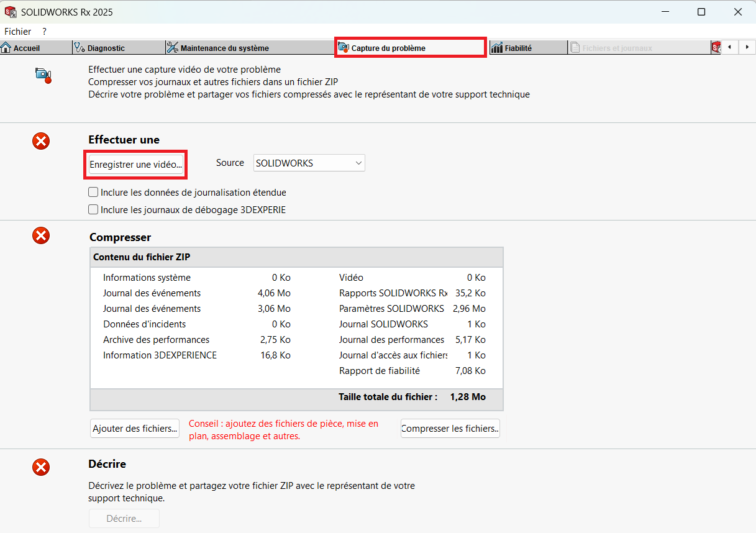Click the disabled Décrire button
Screen dimensions: 756x533
coord(124,519)
